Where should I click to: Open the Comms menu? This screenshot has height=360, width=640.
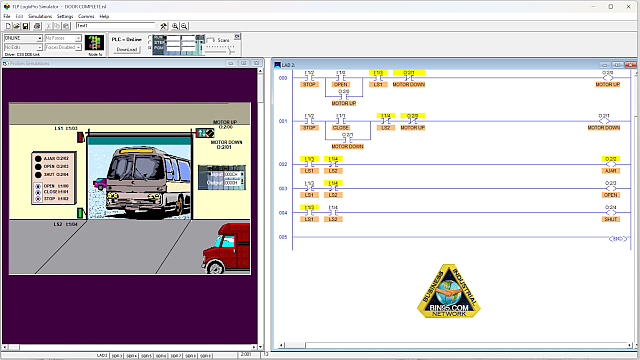pyautogui.click(x=86, y=16)
